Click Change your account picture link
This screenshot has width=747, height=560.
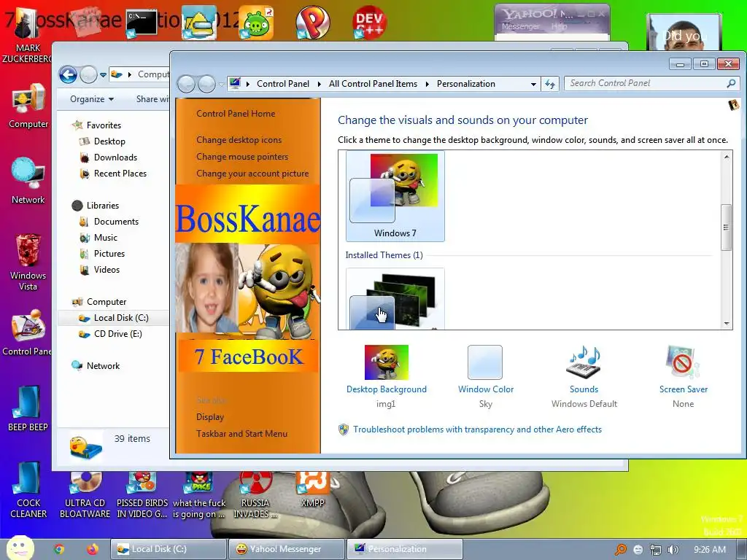click(252, 174)
